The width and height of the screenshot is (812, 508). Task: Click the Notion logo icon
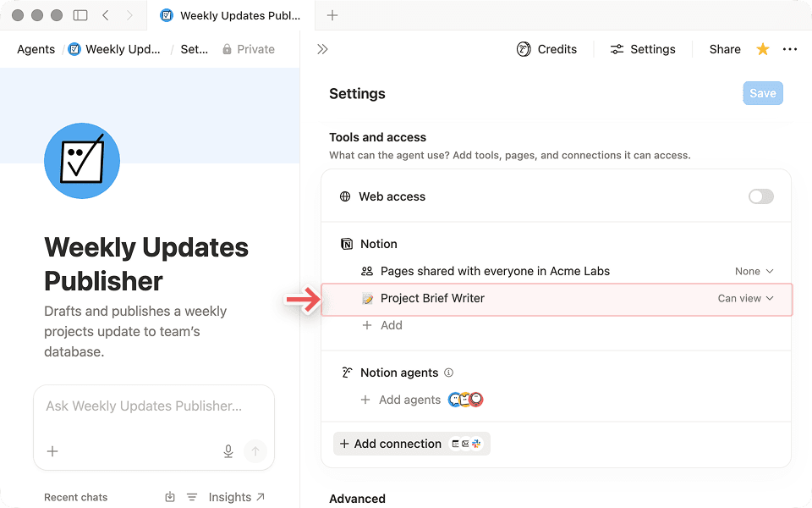[x=347, y=244]
